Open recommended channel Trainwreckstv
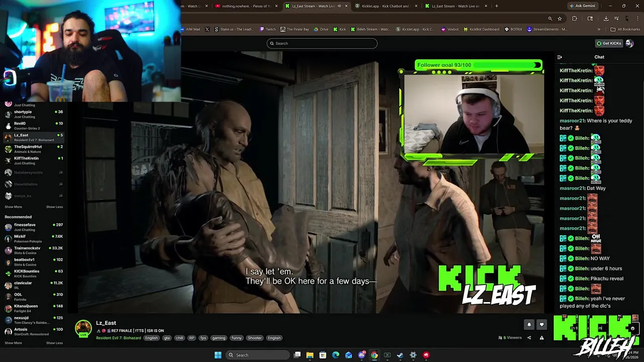Screen dimensions: 644x362 (33, 250)
